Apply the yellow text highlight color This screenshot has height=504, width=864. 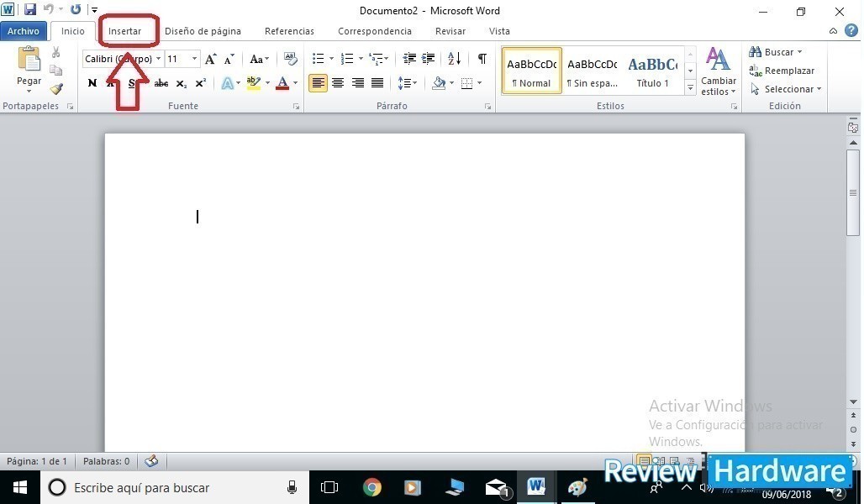(x=254, y=83)
